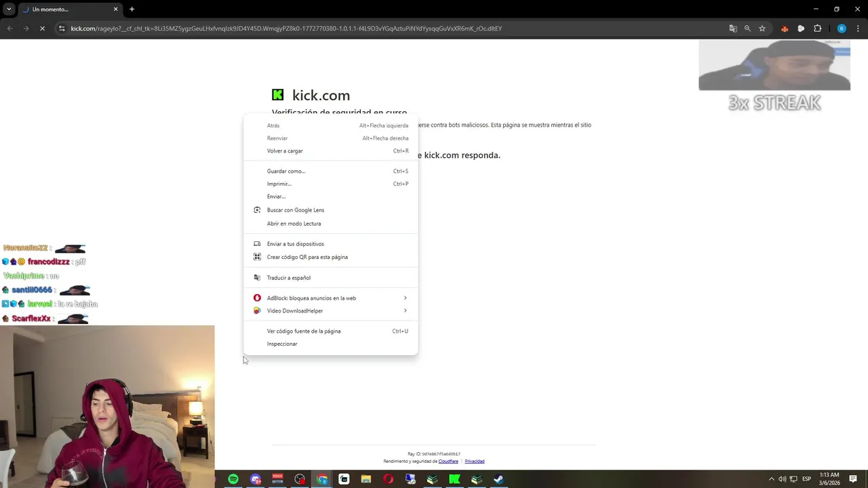
Task: Select 'Atrás' in the context menu
Action: [331, 125]
